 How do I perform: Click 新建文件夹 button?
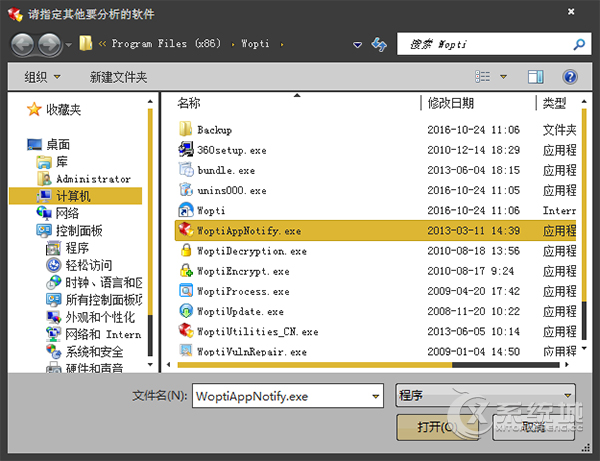pyautogui.click(x=118, y=77)
